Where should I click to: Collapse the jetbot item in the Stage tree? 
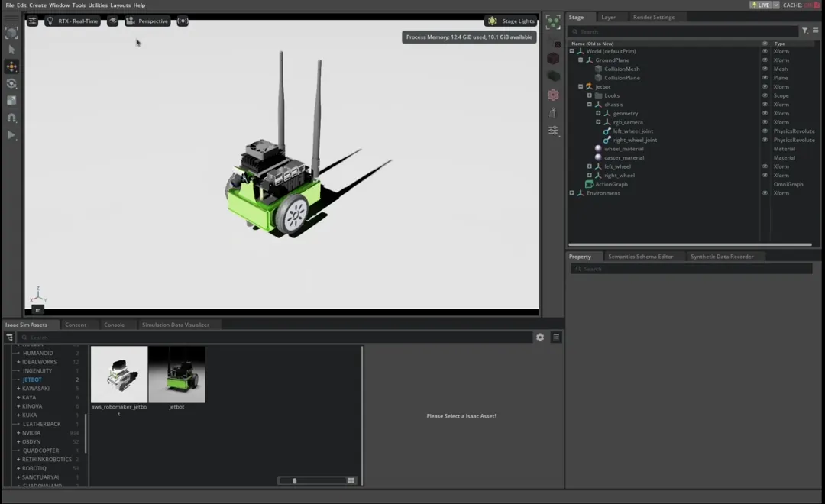pyautogui.click(x=581, y=86)
